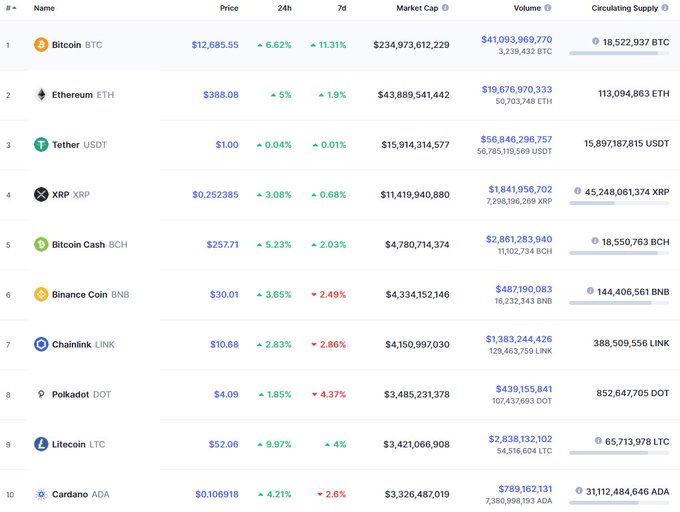Click the Binance Coin supply progress bar

619,303
